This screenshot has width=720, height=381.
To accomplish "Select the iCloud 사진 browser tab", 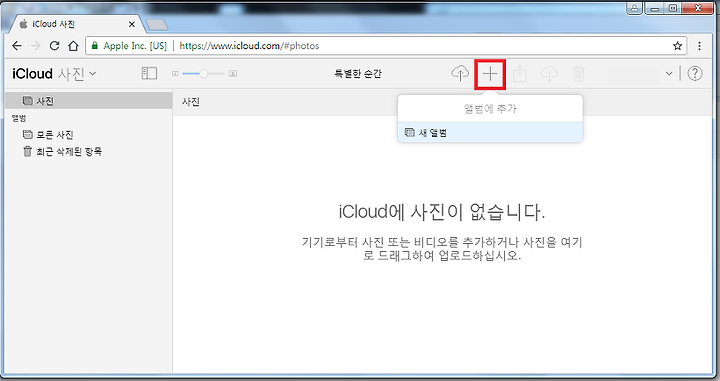I will [76, 24].
